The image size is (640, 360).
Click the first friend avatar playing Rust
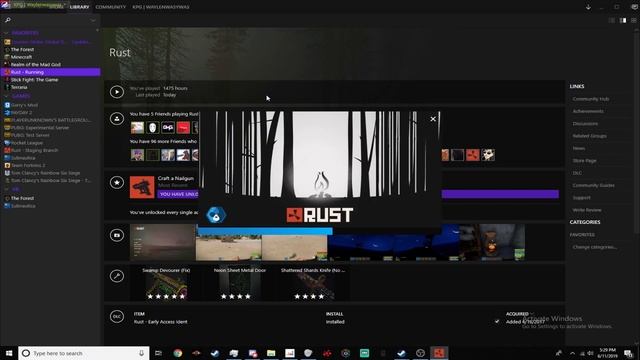[x=137, y=127]
